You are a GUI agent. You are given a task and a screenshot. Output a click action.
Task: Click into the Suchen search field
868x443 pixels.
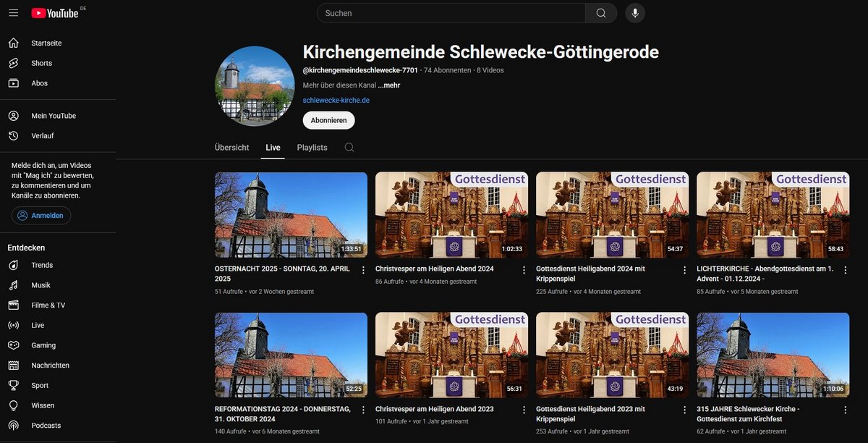(x=450, y=13)
